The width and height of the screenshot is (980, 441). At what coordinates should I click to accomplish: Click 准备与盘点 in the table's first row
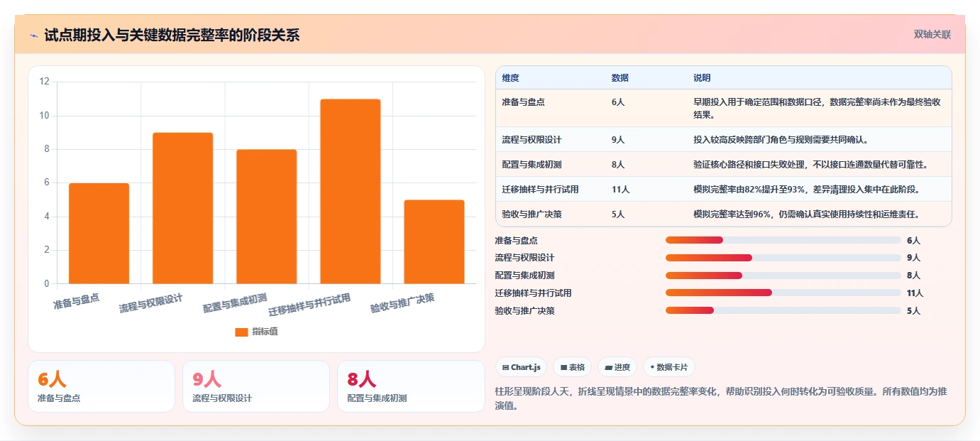(x=523, y=102)
